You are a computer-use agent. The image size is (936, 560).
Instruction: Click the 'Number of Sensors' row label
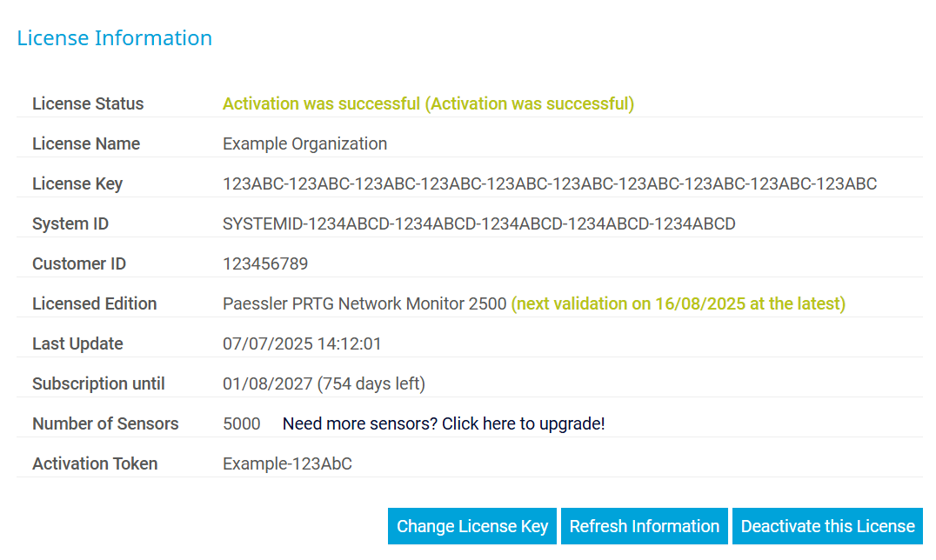[x=105, y=423]
